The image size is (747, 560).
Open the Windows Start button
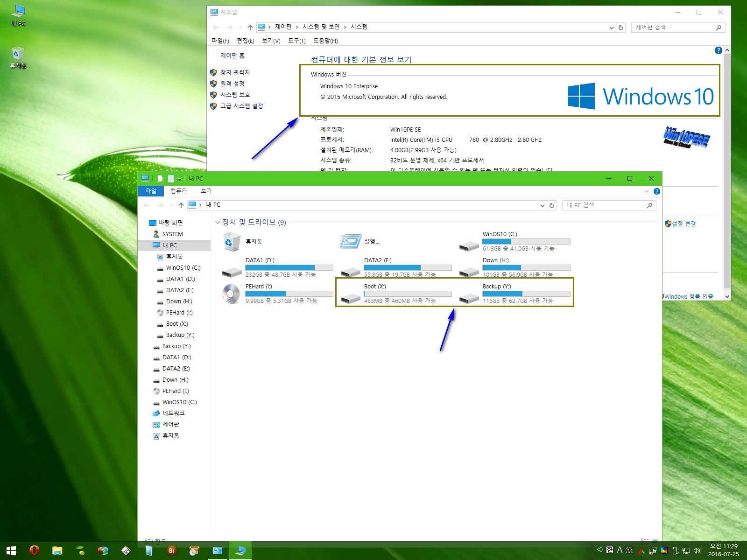11,551
